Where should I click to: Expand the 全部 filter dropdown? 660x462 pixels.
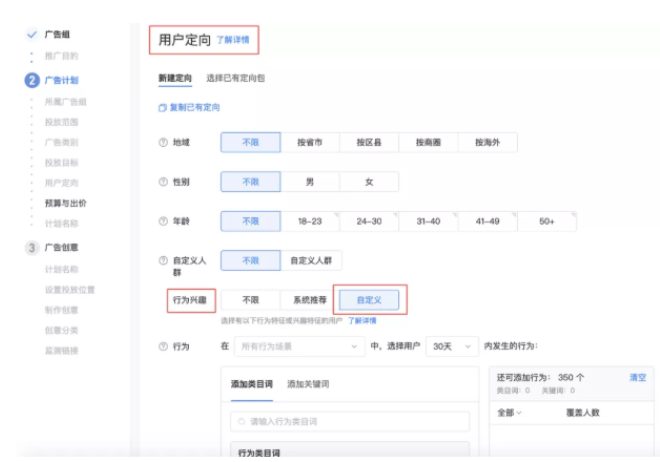click(509, 413)
